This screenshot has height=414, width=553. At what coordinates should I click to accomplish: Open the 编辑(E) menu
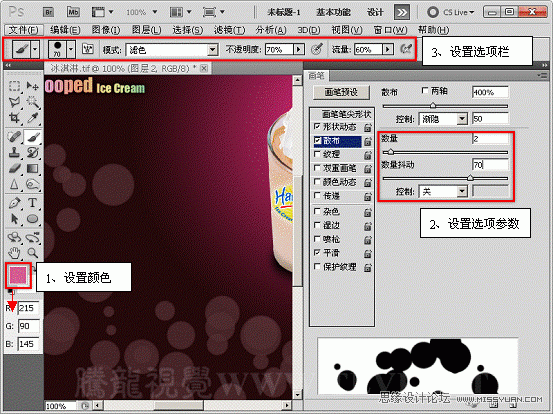pyautogui.click(x=65, y=30)
